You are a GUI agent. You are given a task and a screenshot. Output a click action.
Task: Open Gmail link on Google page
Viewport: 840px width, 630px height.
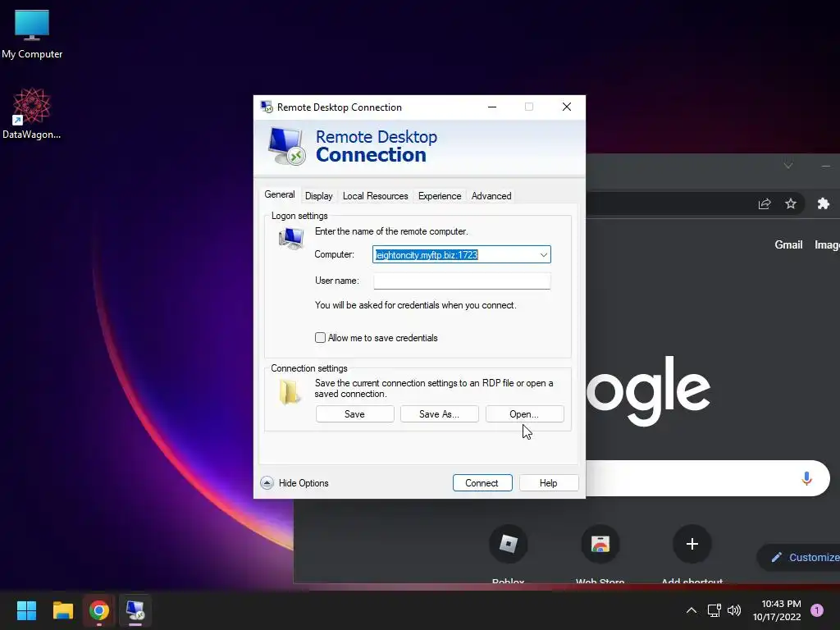click(788, 244)
